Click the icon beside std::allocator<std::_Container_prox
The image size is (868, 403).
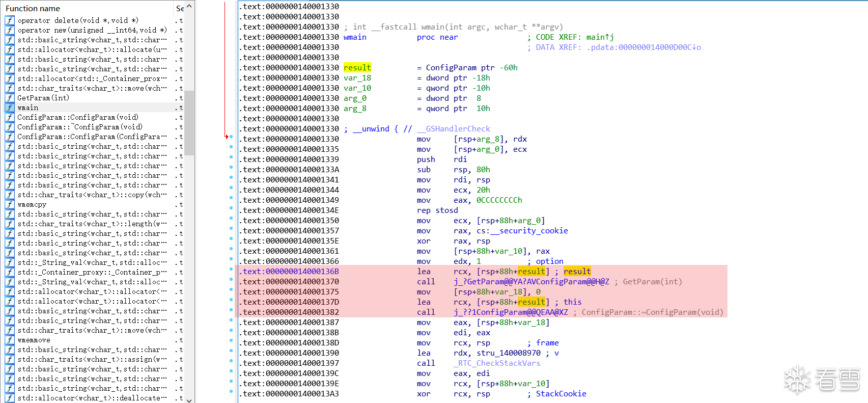click(10, 78)
